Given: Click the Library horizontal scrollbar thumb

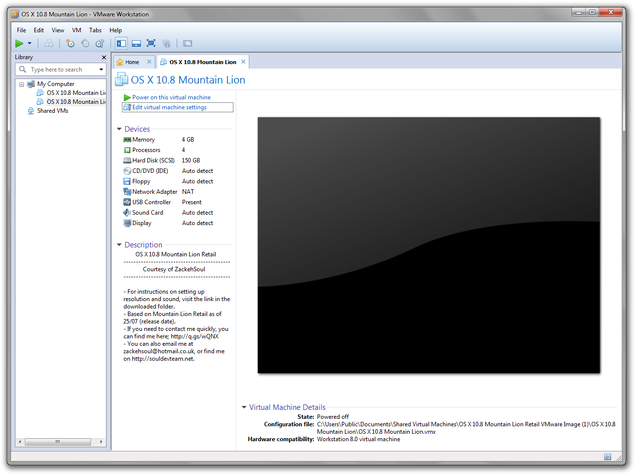Looking at the screenshot, I should (58, 442).
